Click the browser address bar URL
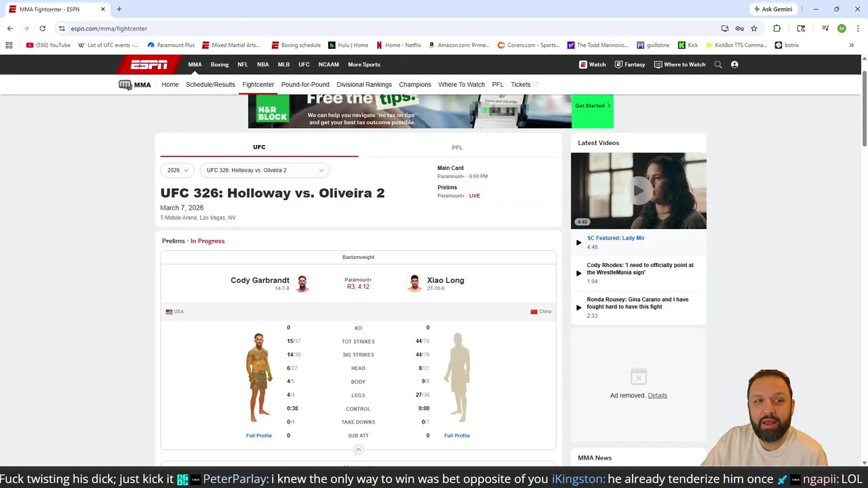Image resolution: width=868 pixels, height=488 pixels. coord(108,28)
